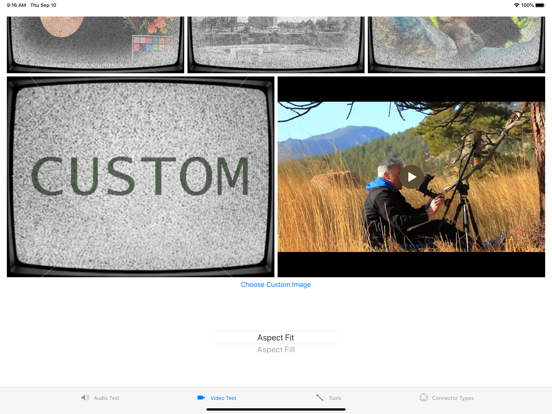Select the CUSTOM static TV thumbnail
The image size is (552, 414).
coord(140,177)
